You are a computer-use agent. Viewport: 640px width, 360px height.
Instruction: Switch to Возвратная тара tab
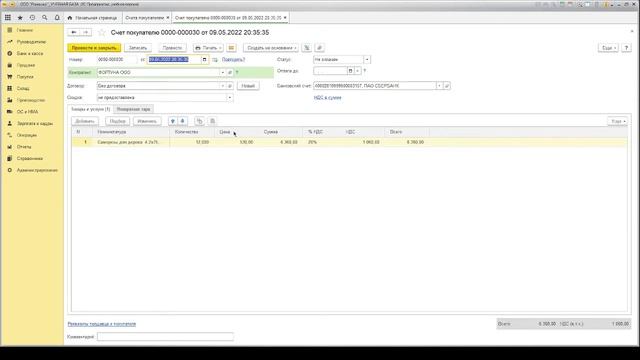[x=133, y=109]
